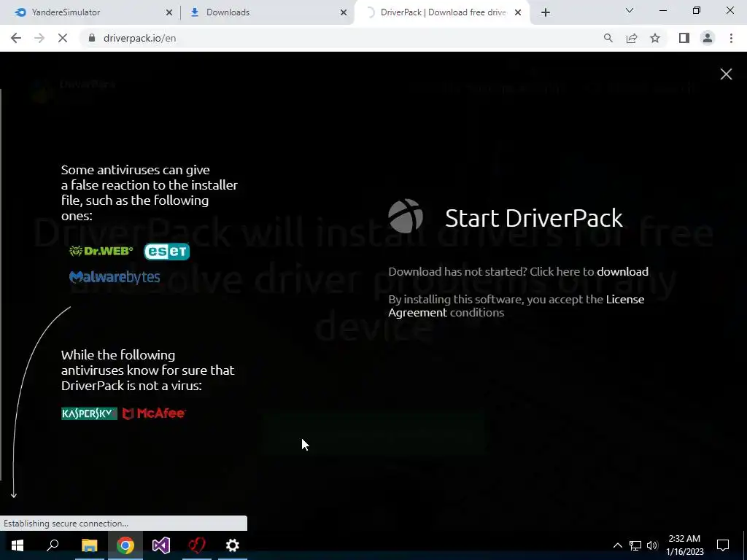Image resolution: width=747 pixels, height=560 pixels.
Task: Click the ESET antivirus logo
Action: pyautogui.click(x=167, y=252)
